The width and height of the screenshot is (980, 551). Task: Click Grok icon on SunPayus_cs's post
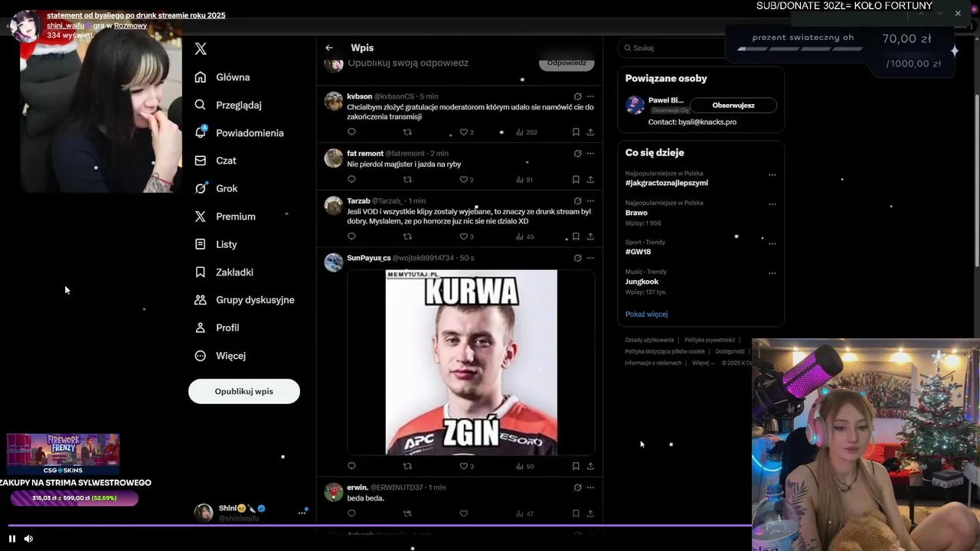pyautogui.click(x=577, y=258)
